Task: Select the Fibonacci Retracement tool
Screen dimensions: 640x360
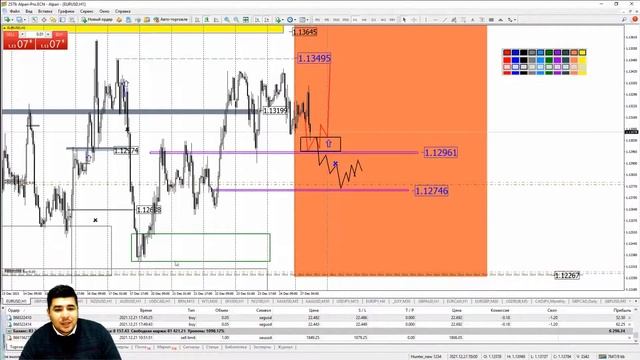Action: coord(463,20)
